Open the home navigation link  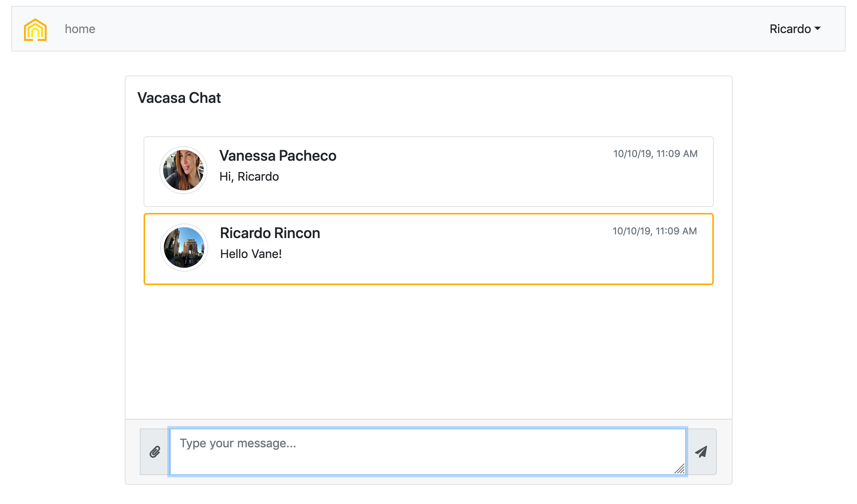coord(80,29)
